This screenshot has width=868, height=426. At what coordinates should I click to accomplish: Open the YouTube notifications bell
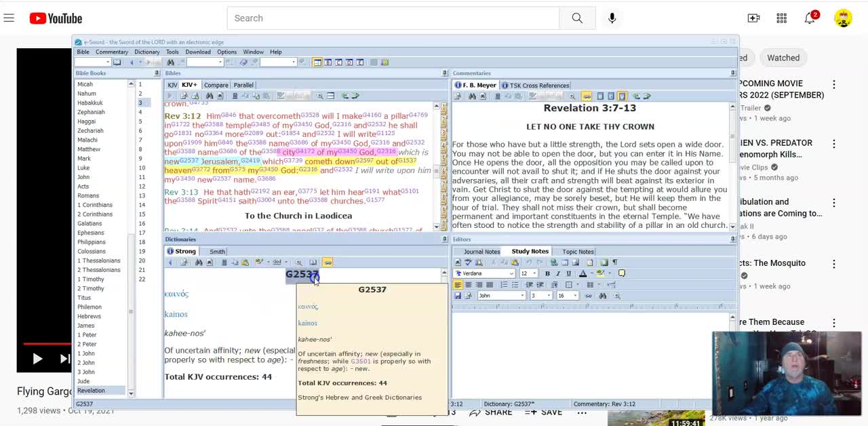coord(810,18)
